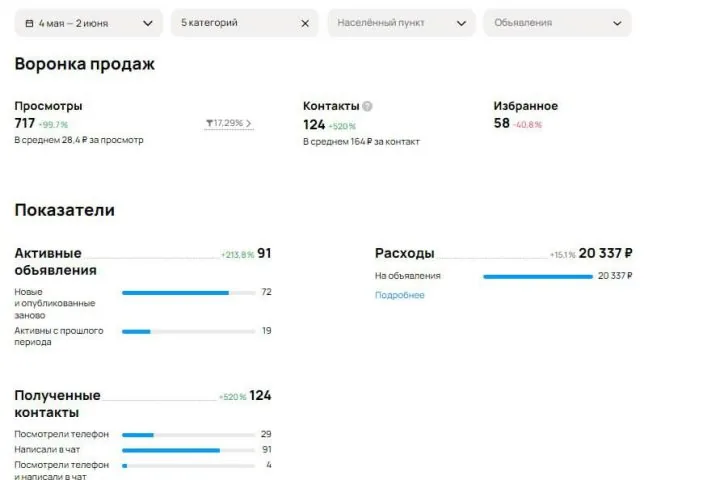Open the Населённый пункт dropdown
This screenshot has width=720, height=480.
(401, 23)
